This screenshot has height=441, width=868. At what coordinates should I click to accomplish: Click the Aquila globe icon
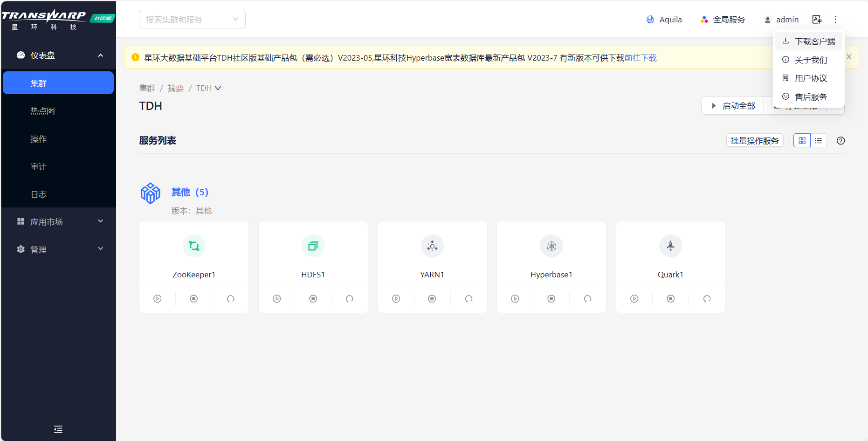pyautogui.click(x=650, y=19)
